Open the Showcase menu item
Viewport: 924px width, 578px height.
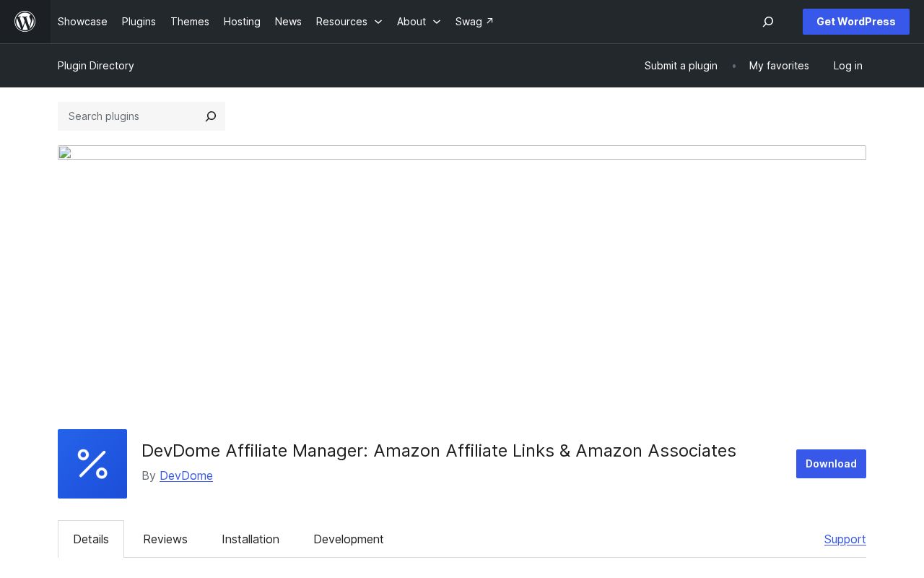(82, 22)
